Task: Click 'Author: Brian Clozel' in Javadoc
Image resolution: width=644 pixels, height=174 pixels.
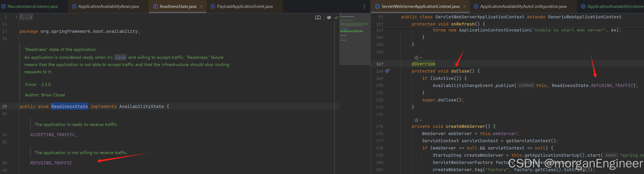Action: tap(45, 95)
